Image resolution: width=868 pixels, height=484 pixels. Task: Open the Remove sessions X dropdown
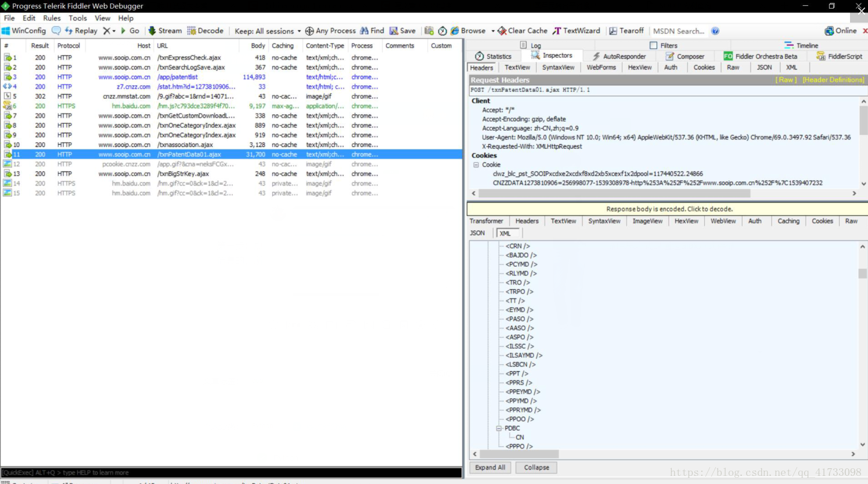coord(109,31)
